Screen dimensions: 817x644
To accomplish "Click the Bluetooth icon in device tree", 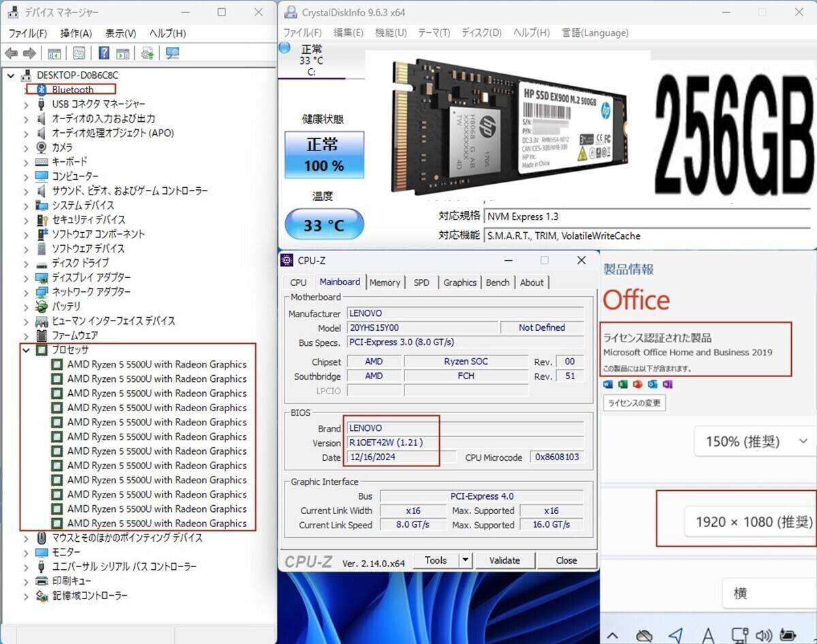I will click(x=41, y=89).
